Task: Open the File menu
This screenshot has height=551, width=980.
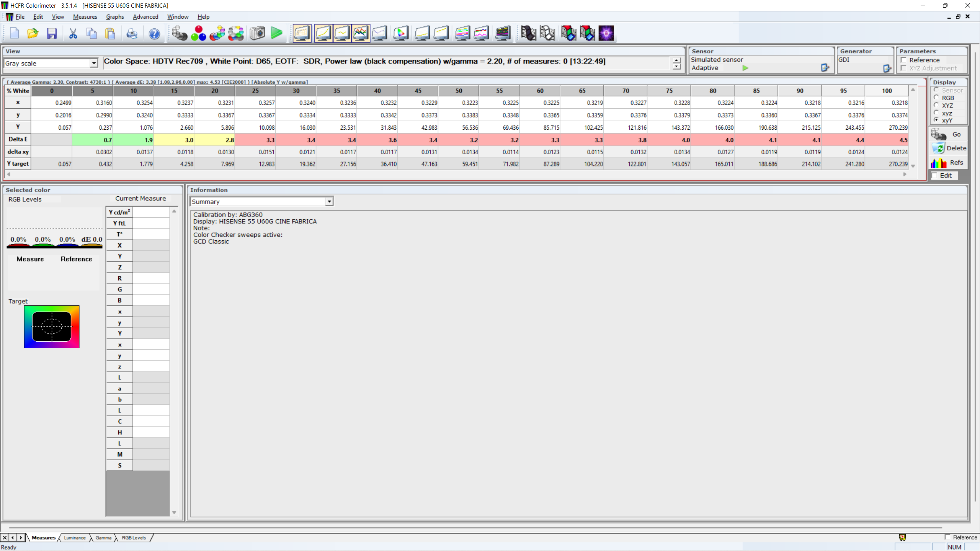Action: pyautogui.click(x=20, y=17)
